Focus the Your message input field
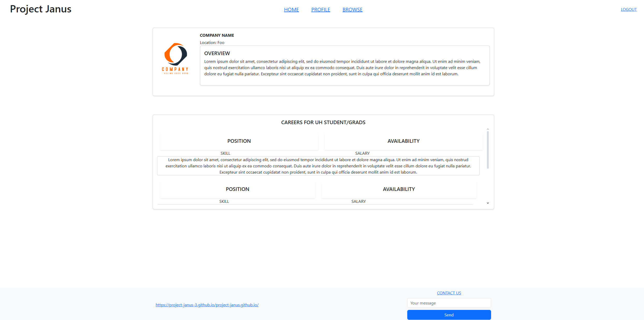Screen dimensions: 644x320 (449, 303)
